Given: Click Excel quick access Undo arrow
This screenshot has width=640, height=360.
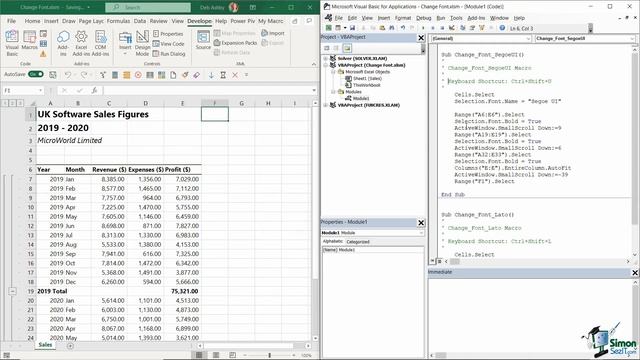Looking at the screenshot, I should (68, 75).
